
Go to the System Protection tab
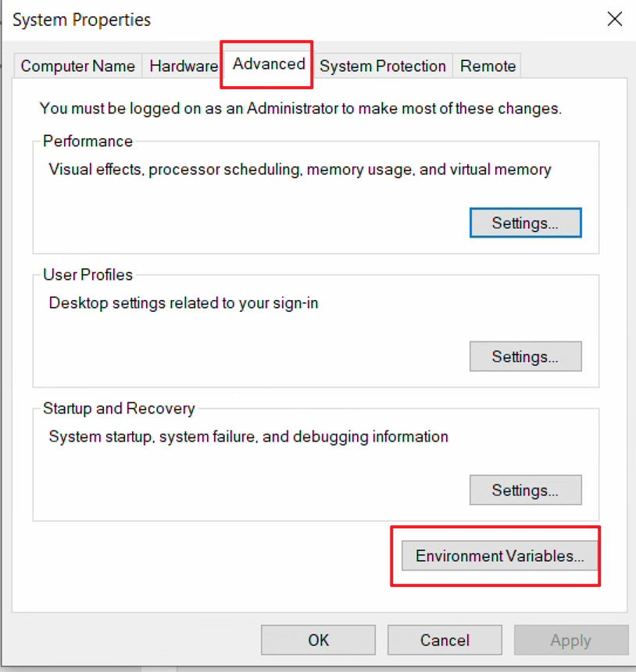383,66
